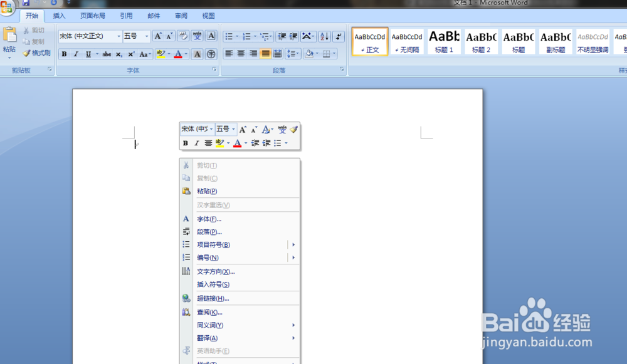
Task: Switch to the 页面布局 ribbon tab
Action: (x=93, y=16)
